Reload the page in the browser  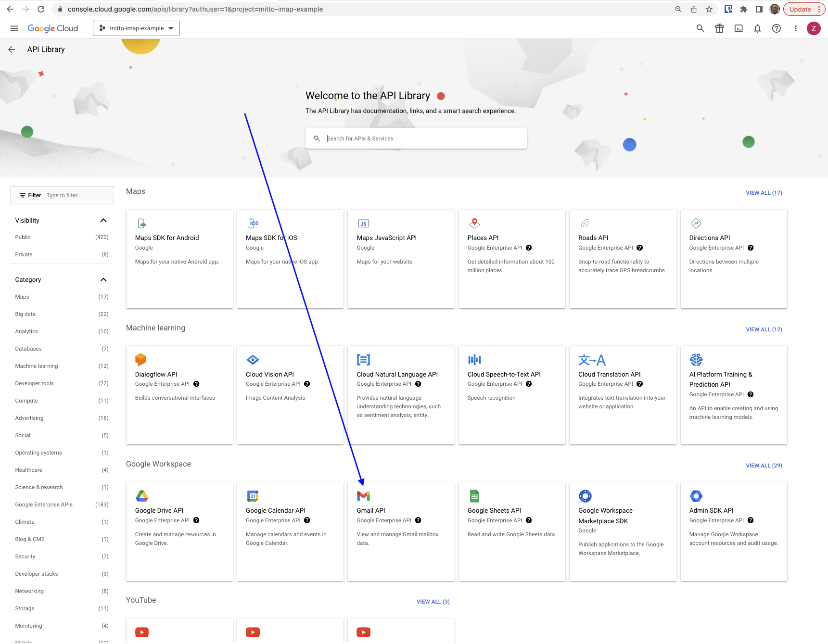[41, 9]
